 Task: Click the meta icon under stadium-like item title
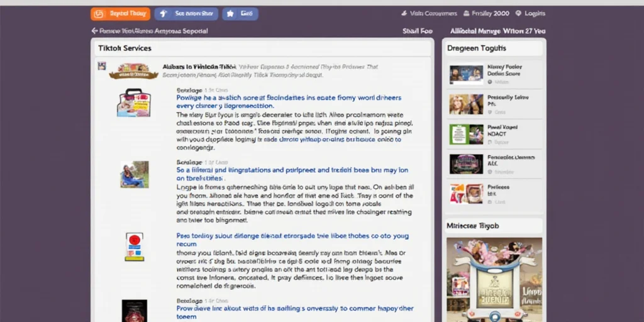(x=489, y=172)
